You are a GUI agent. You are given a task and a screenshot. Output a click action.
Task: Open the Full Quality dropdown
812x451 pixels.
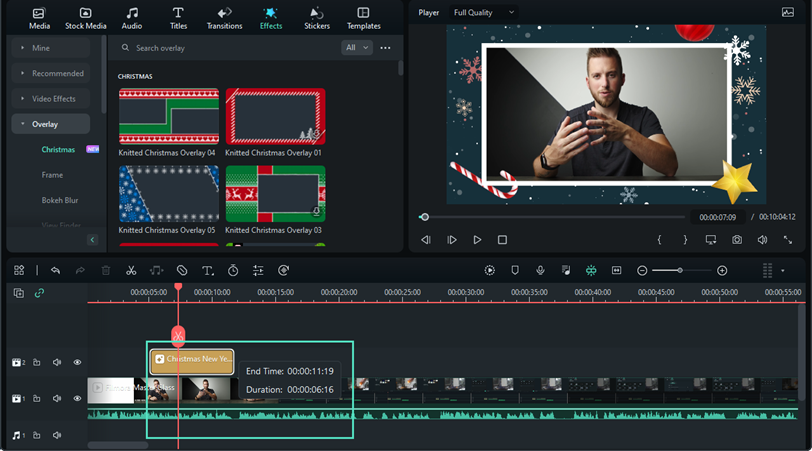(x=484, y=12)
